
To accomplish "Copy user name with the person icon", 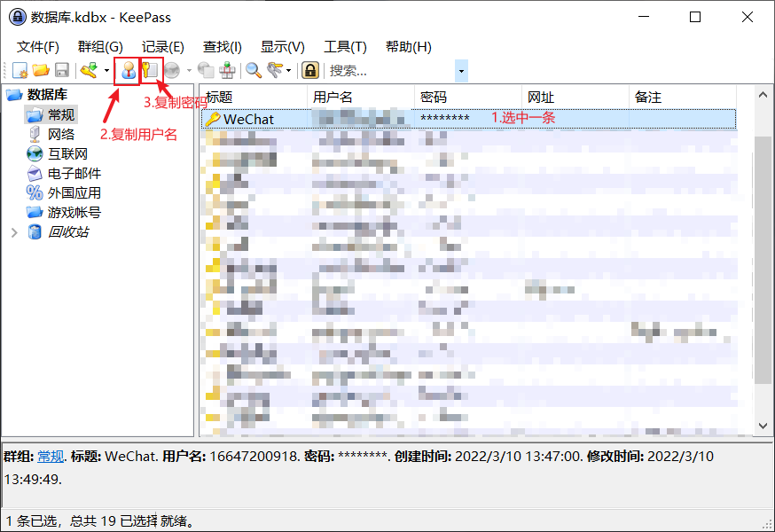I will click(128, 70).
